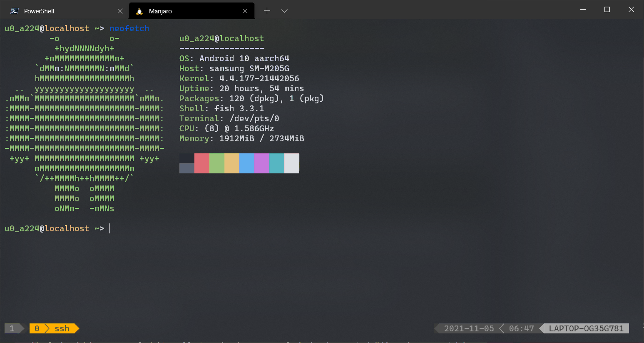Click the PowerShell tab icon
The height and width of the screenshot is (343, 644).
tap(15, 11)
